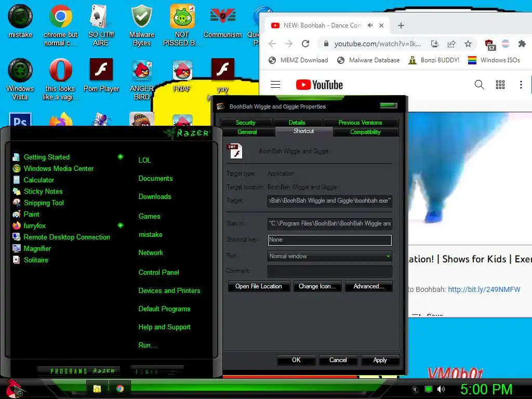Open 'chrome but normal c...' desktop icon
532x399 pixels.
click(60, 25)
